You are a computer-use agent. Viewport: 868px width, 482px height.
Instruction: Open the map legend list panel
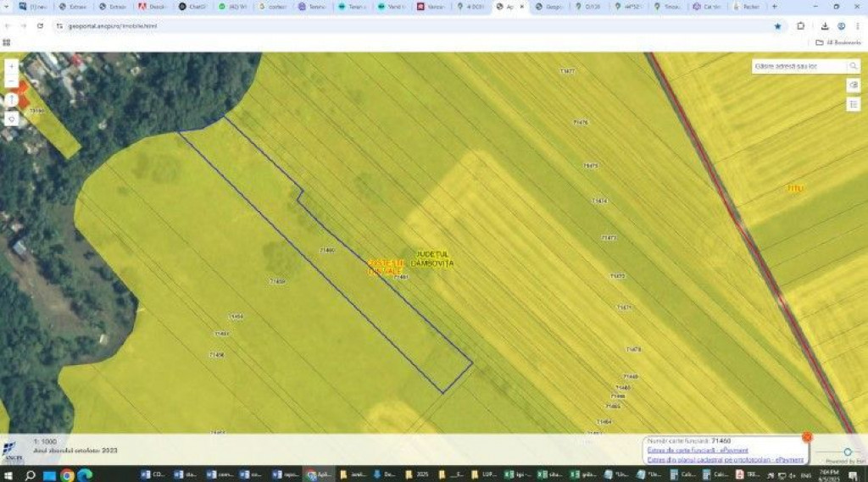854,104
